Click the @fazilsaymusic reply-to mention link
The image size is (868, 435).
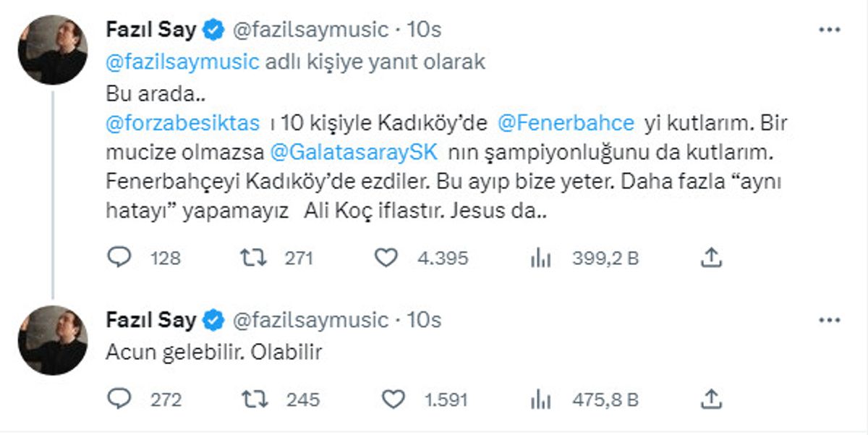coord(183,62)
